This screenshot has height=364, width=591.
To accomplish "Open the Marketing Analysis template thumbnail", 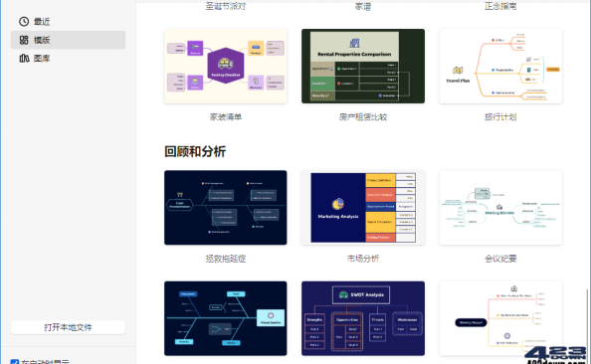I will click(363, 208).
